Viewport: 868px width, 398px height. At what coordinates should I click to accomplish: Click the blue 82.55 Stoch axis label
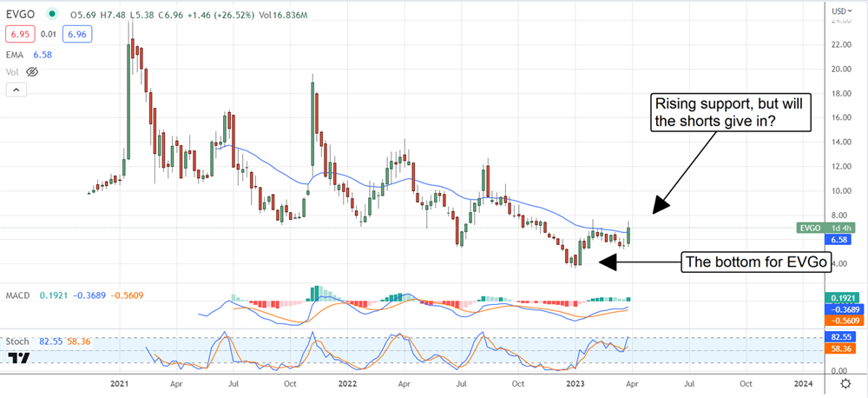839,337
